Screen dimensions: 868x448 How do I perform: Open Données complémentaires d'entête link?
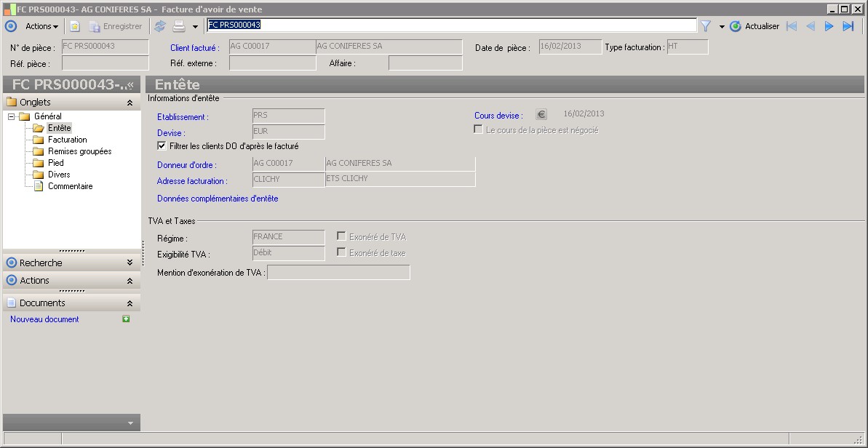tap(218, 198)
